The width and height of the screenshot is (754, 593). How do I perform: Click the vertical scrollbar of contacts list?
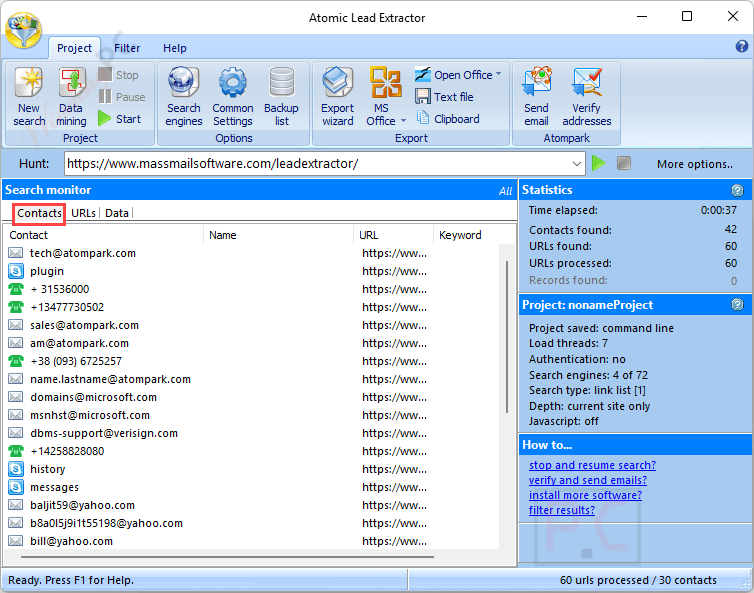507,337
